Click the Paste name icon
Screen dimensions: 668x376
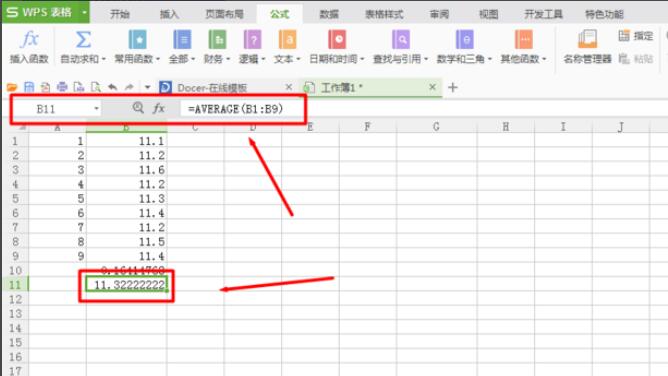(x=624, y=58)
